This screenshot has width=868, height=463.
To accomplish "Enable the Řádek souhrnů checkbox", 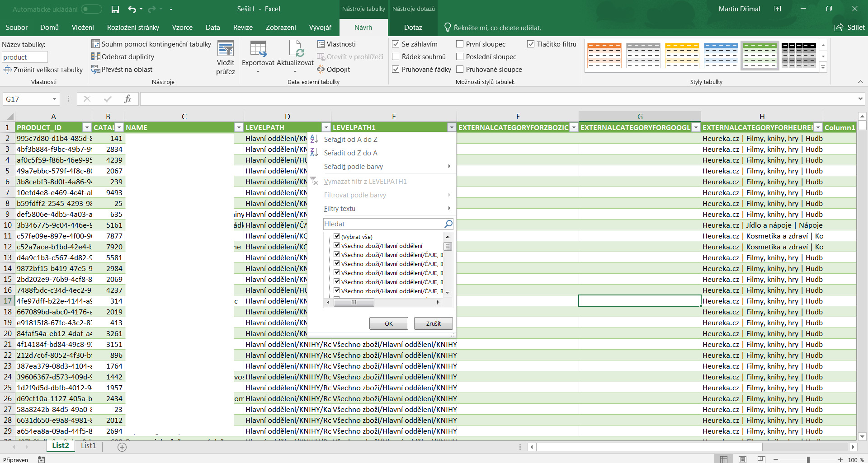I will pos(396,57).
